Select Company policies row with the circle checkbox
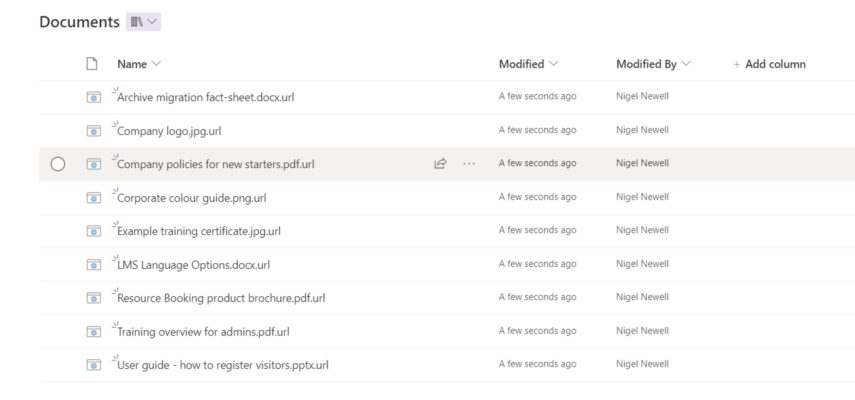 point(58,163)
